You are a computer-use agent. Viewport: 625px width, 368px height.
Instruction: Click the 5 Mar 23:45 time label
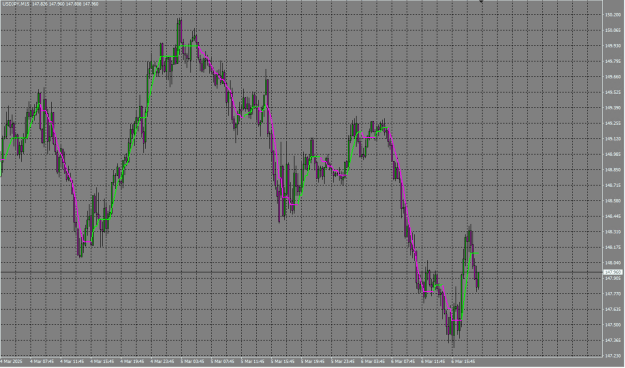pos(344,362)
